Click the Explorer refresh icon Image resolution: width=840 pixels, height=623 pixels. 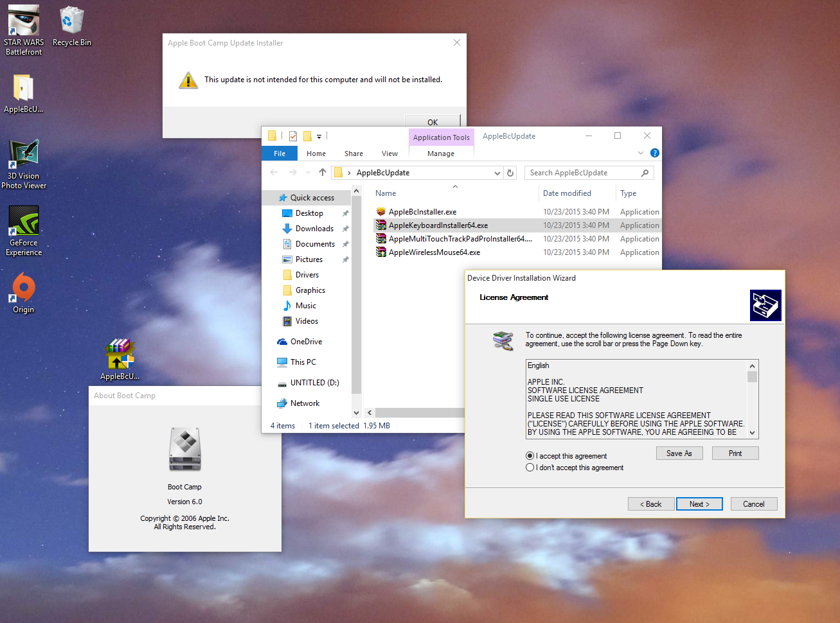[510, 173]
